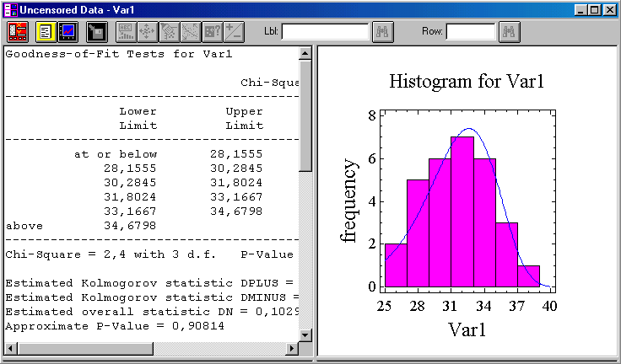Image resolution: width=621 pixels, height=364 pixels.
Task: Click the horizontal scrollbar right arrow
Action: [x=292, y=349]
